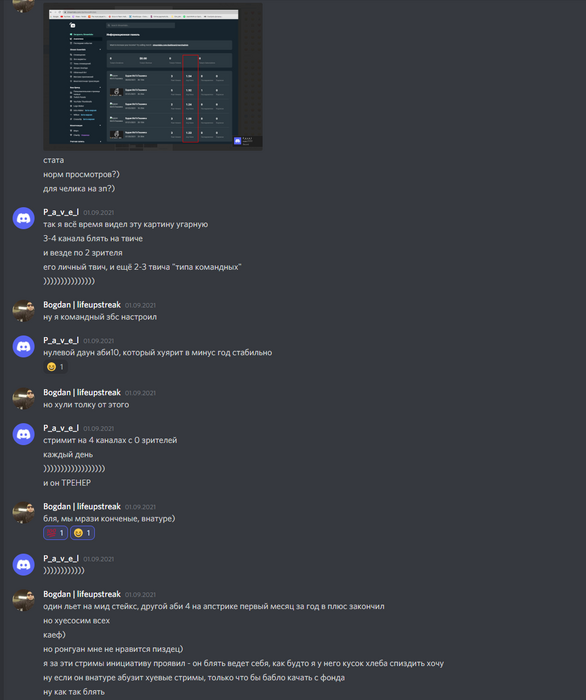Open Bogdan | lifeupstreak username above 'бля, мы мрази'
Image resolution: width=586 pixels, height=700 pixels.
[x=82, y=507]
